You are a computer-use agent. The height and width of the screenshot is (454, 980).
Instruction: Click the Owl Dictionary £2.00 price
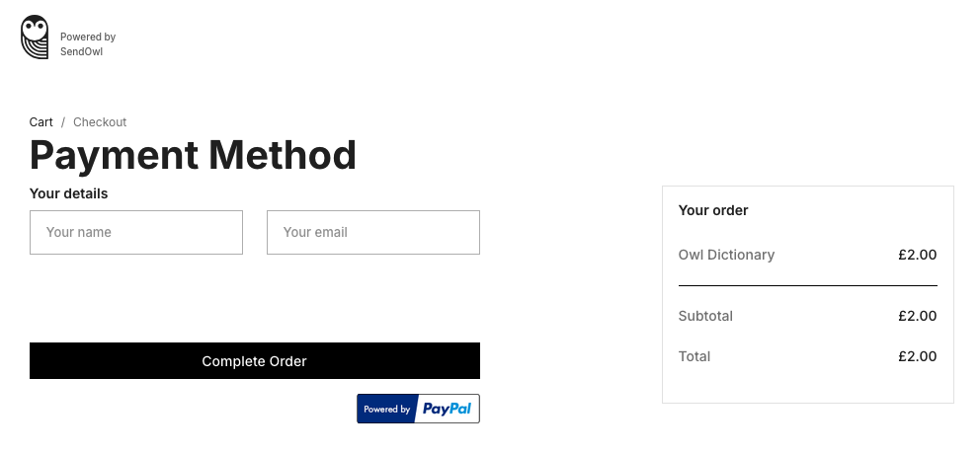917,255
